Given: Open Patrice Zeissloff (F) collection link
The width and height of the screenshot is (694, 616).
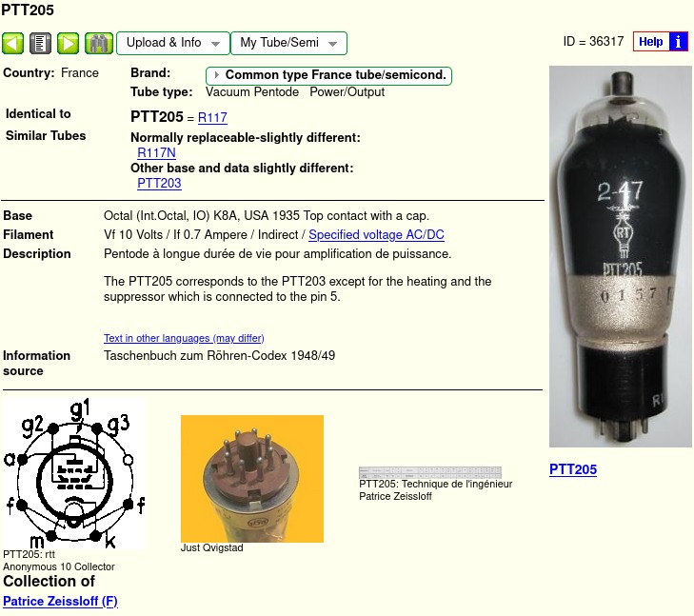Looking at the screenshot, I should click(60, 601).
